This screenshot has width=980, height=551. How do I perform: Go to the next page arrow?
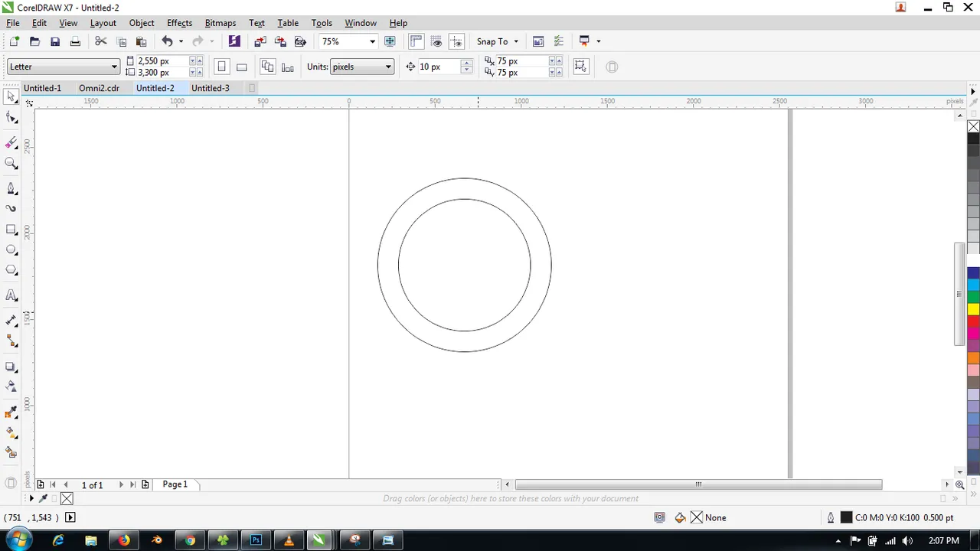click(x=121, y=484)
